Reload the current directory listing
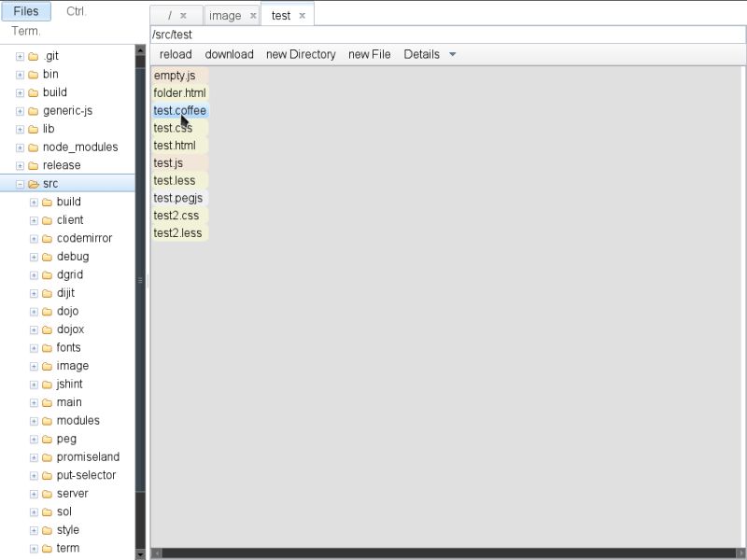747x560 pixels. point(175,54)
